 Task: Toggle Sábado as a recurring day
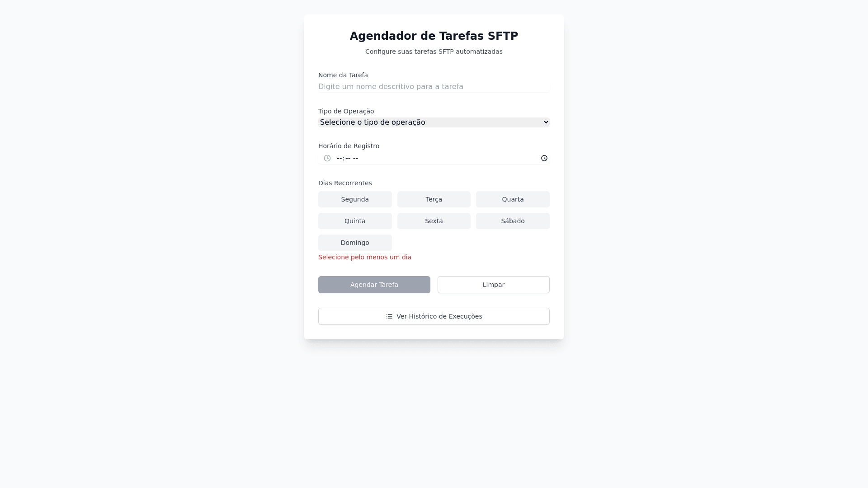point(513,221)
